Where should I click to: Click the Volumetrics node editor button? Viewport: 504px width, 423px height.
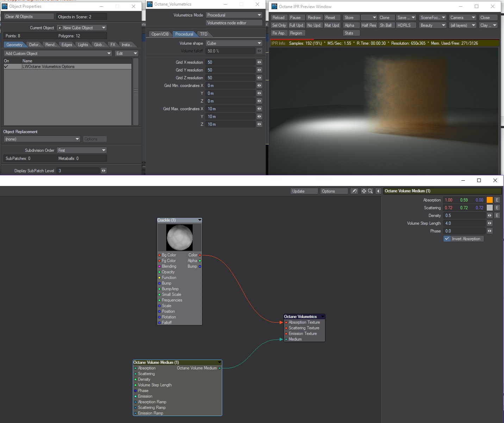(234, 23)
